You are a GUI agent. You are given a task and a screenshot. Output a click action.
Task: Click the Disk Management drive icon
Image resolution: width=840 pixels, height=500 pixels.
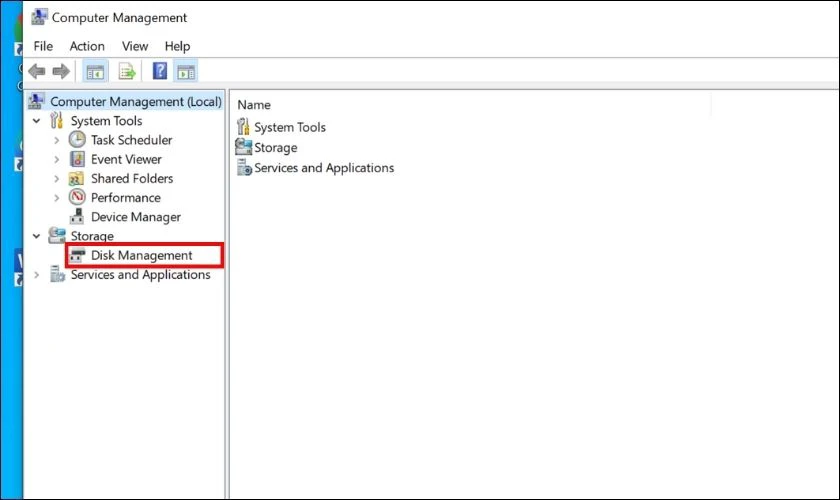pos(77,255)
